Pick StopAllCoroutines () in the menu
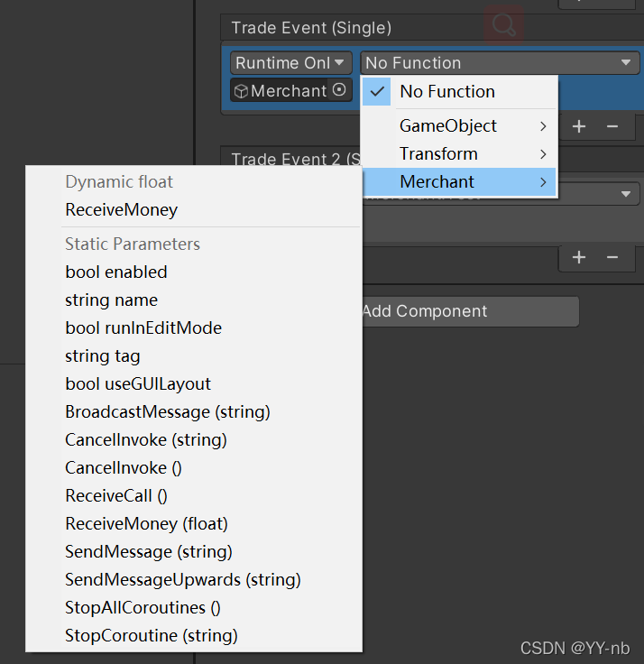Viewport: 644px width, 664px height. [143, 607]
